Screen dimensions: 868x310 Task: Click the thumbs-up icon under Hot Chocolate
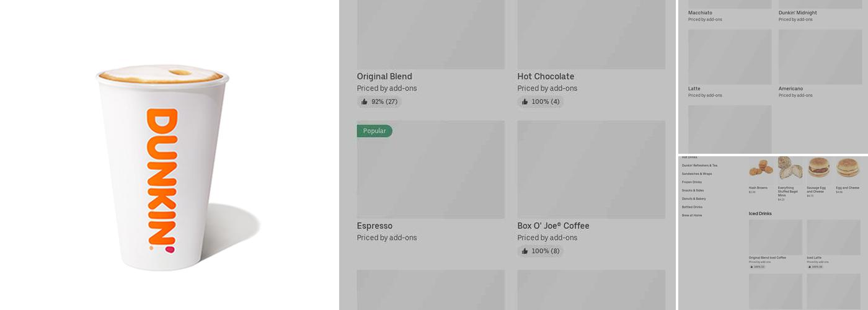(525, 102)
